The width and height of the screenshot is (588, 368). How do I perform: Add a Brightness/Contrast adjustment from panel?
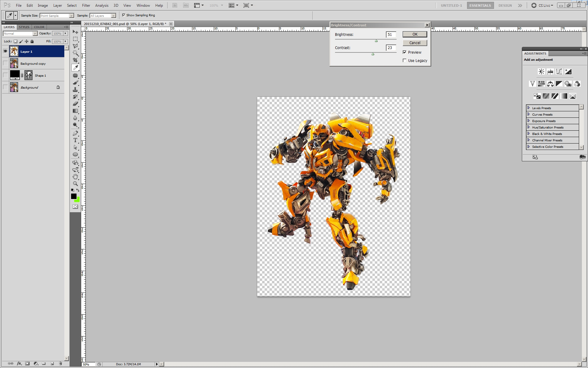pyautogui.click(x=541, y=71)
